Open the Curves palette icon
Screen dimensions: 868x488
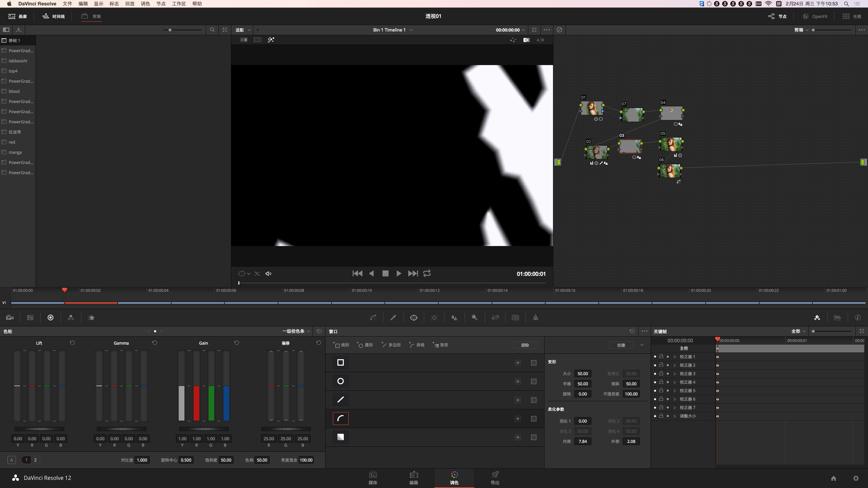click(x=373, y=318)
